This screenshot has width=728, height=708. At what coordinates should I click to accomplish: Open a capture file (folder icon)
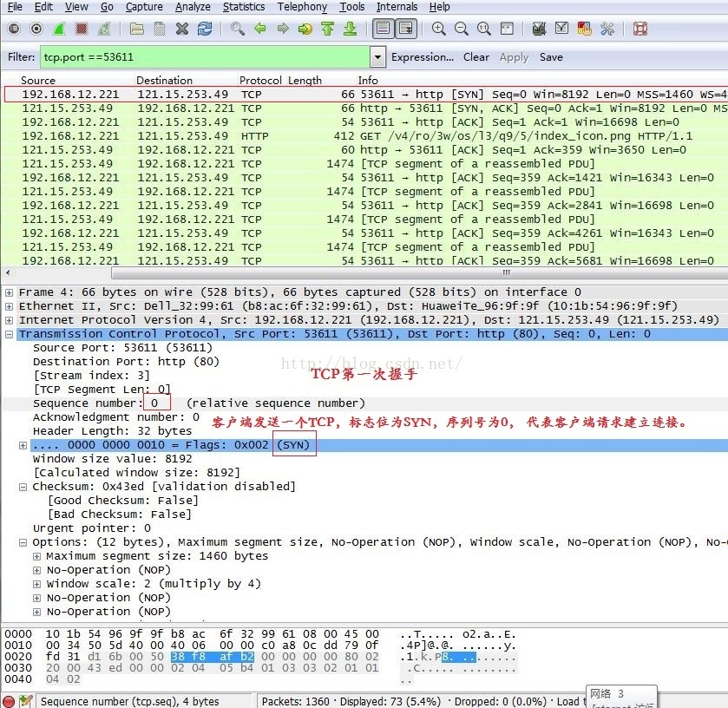(136, 29)
